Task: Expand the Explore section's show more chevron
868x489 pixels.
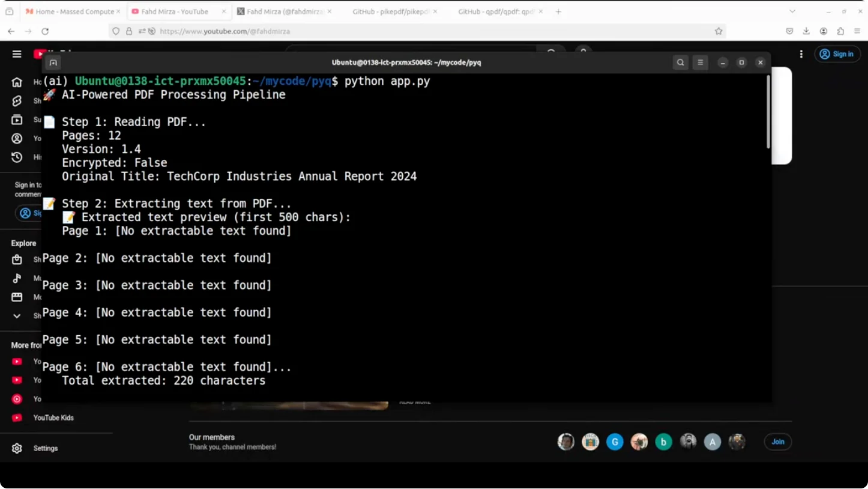Action: [17, 316]
